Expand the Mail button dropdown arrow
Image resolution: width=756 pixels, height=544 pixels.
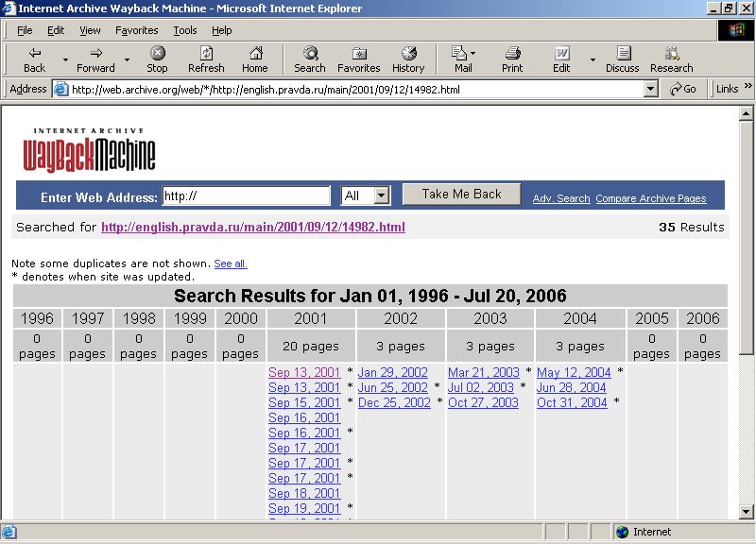[x=473, y=53]
